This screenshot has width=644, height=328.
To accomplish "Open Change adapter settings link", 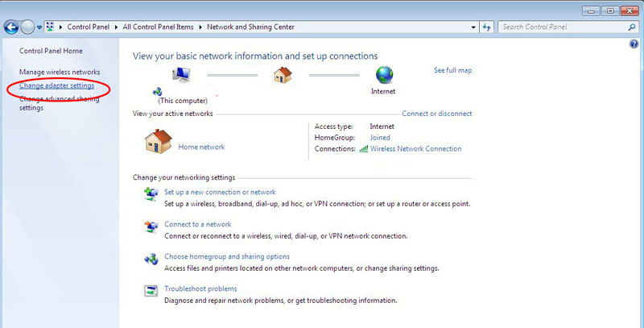I will coord(56,85).
